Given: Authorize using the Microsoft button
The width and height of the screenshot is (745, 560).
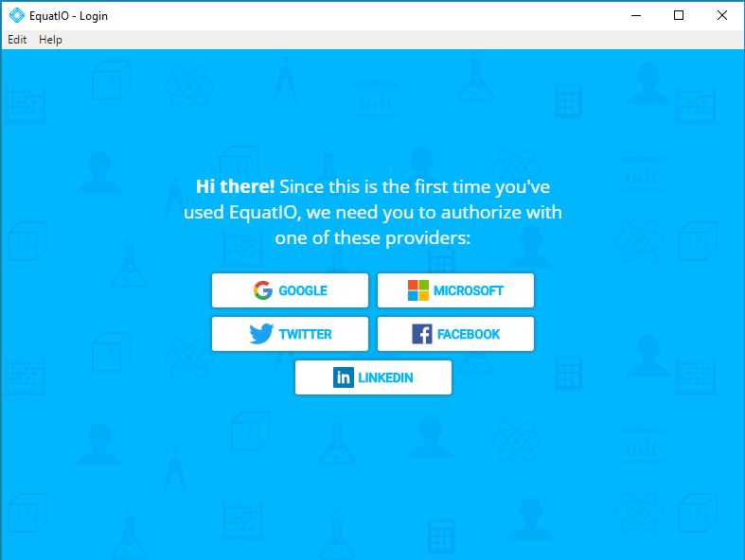Looking at the screenshot, I should (x=455, y=290).
